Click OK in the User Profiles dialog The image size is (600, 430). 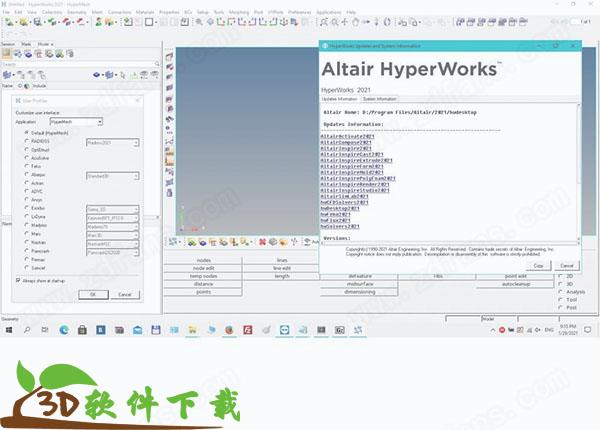coord(93,294)
